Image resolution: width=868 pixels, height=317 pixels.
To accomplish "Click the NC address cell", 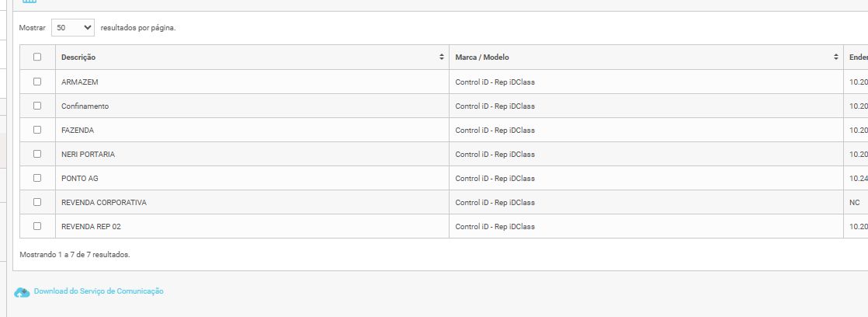I will pos(855,202).
